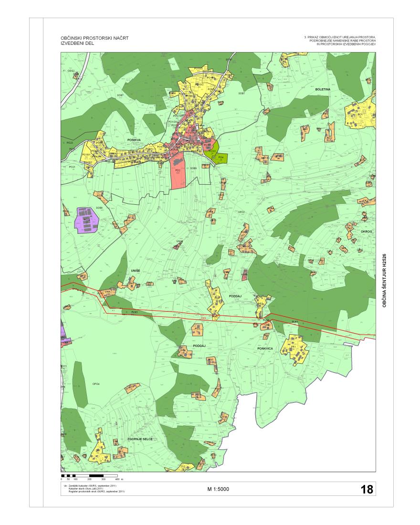Screen dimensions: 420x525
Task: Click the OBČINSKI PROSTORSKI NAČRT title
Action: (x=94, y=38)
